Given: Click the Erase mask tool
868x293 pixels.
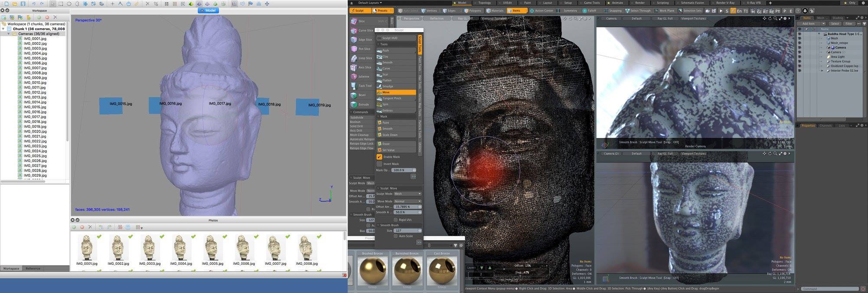Looking at the screenshot, I should 396,144.
